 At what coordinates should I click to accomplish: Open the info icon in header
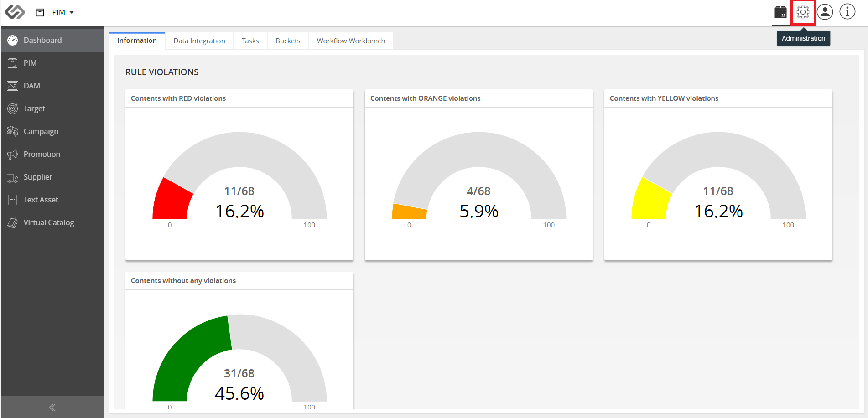coord(847,12)
